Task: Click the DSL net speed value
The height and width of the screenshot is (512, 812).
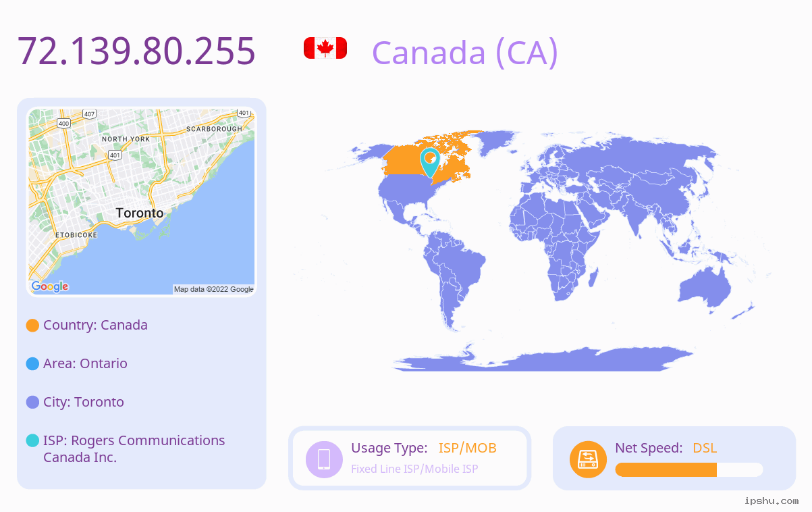Action: click(x=705, y=448)
